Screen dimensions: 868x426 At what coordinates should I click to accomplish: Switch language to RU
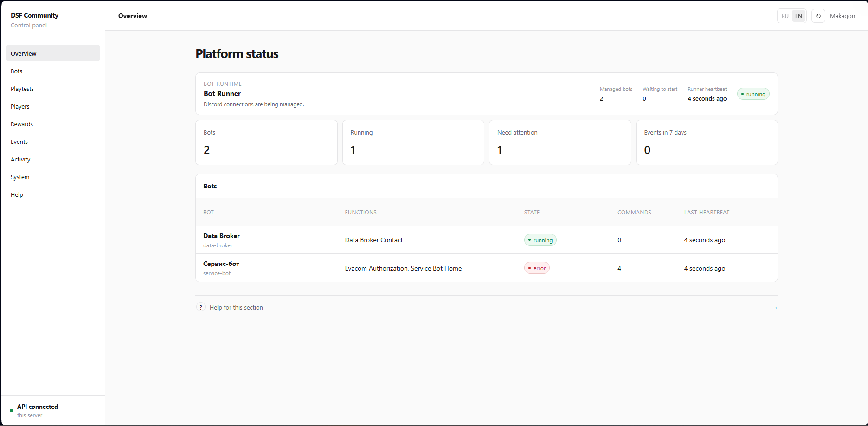coord(785,16)
